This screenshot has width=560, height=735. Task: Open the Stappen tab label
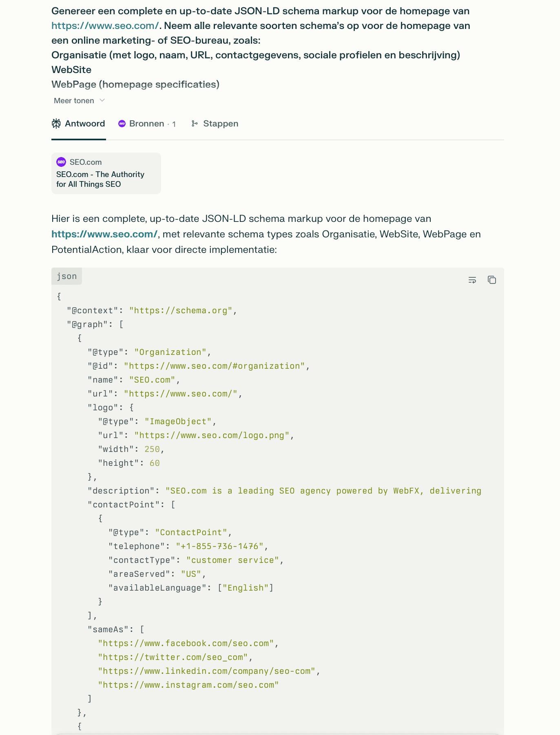[221, 124]
